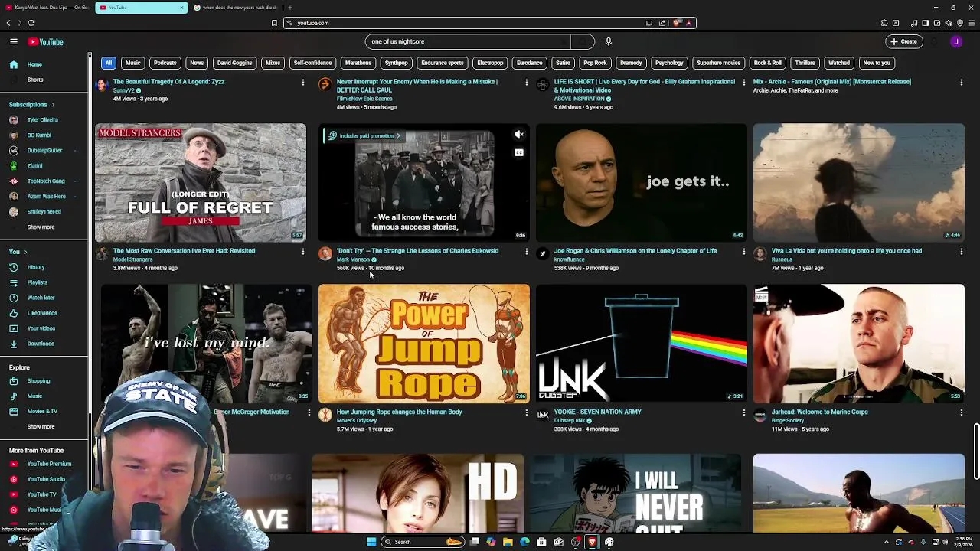Image resolution: width=980 pixels, height=551 pixels.
Task: Open options for Joe Rogan & Chris Williamson video
Action: tap(743, 251)
